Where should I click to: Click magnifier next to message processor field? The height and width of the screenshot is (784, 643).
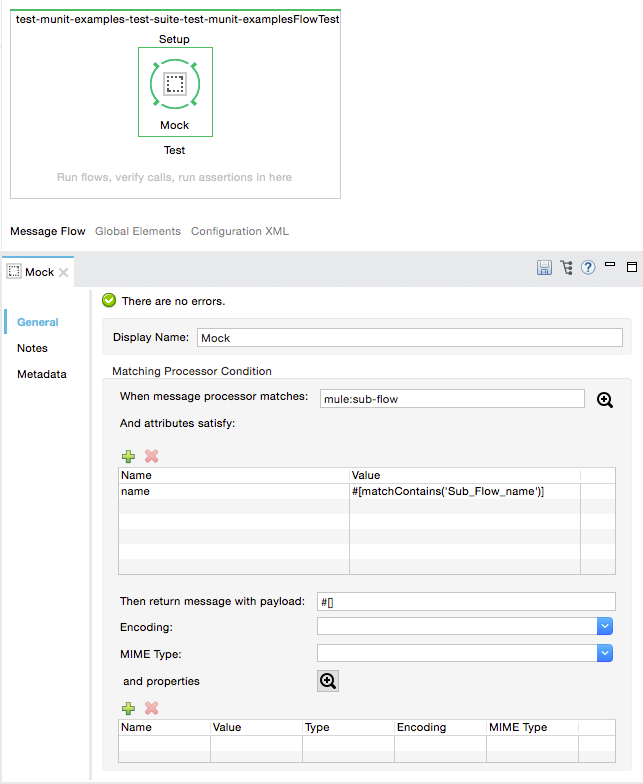[x=605, y=399]
